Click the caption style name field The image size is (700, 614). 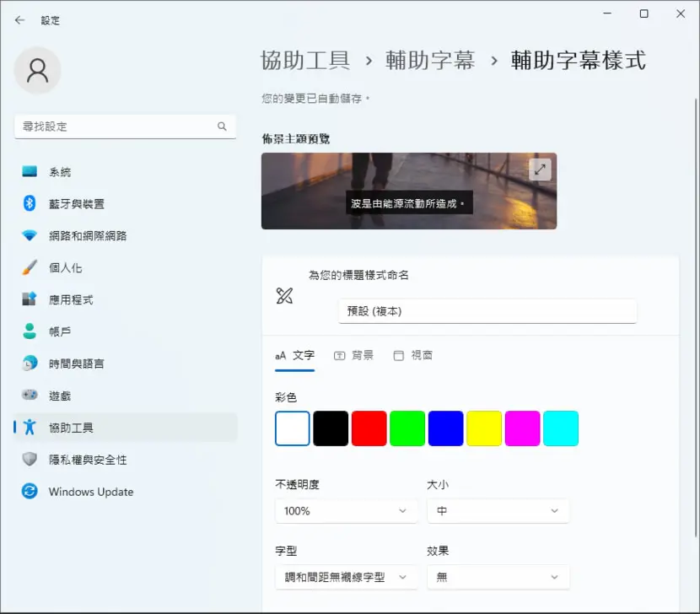(487, 311)
